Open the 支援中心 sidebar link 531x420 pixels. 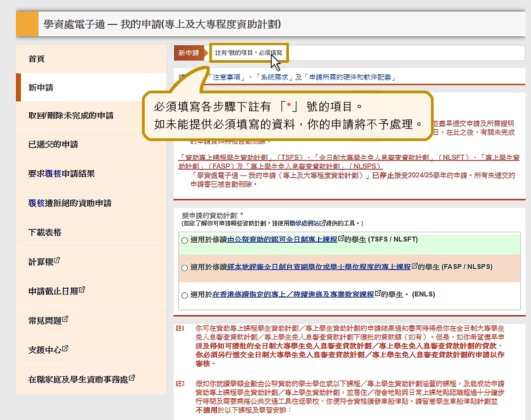tap(91, 350)
